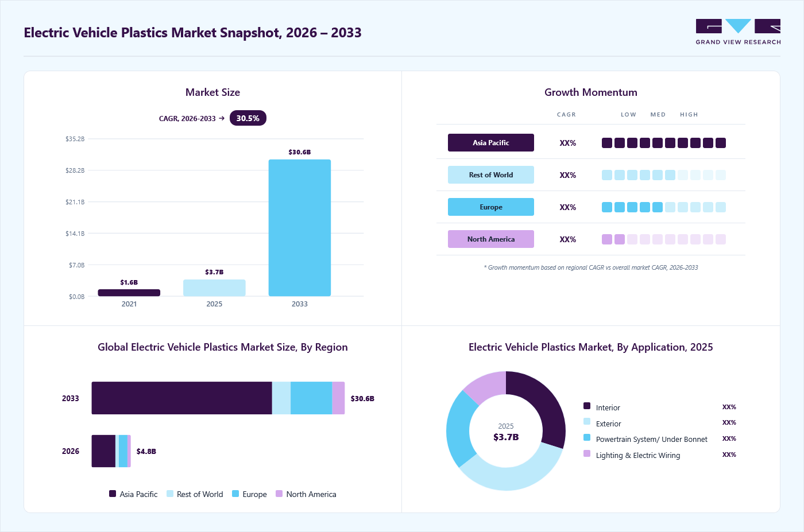Click the Lighting & Electric Wiring legend swatch
Image resolution: width=804 pixels, height=532 pixels.
(x=587, y=453)
